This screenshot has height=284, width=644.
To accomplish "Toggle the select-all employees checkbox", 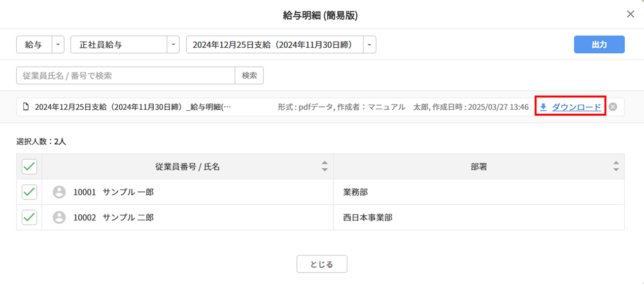I will point(29,166).
